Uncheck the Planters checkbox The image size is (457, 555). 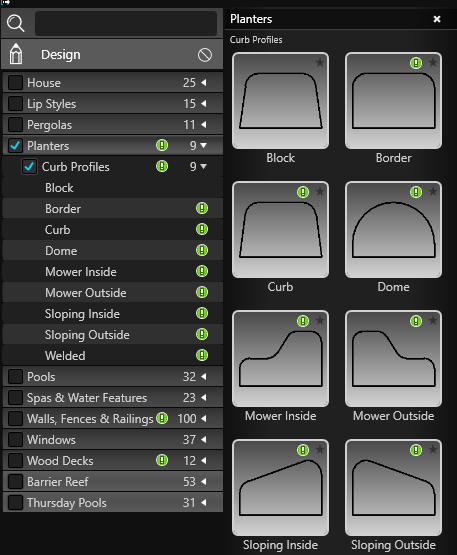pos(15,145)
